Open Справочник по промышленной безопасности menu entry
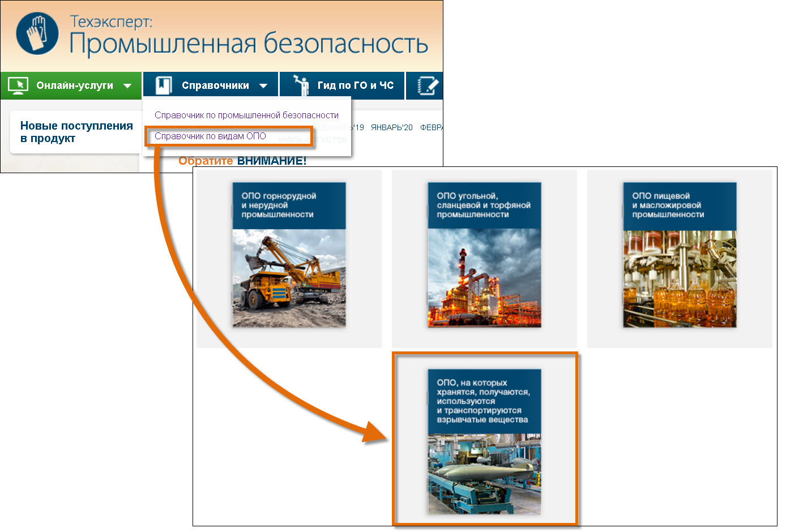 (246, 115)
